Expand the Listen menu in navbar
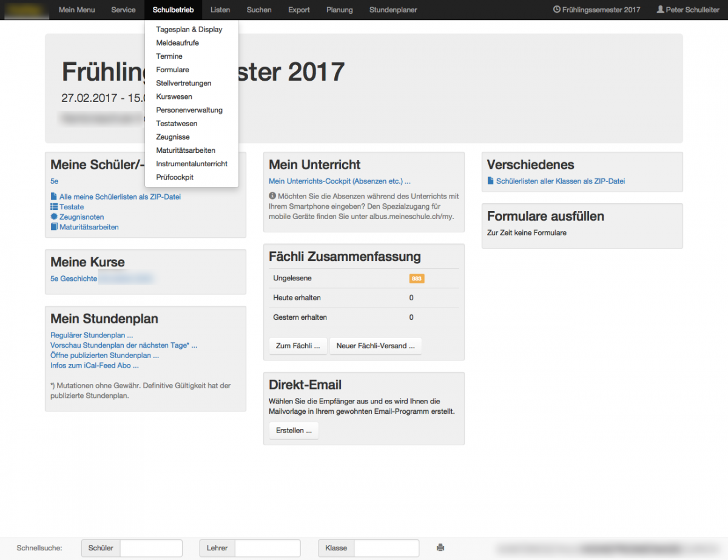Image resolution: width=728 pixels, height=560 pixels. pos(220,10)
